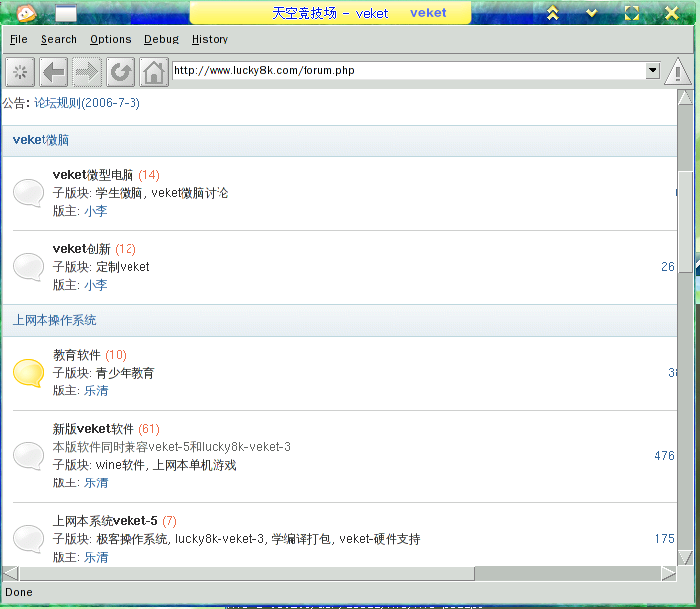Go back with the left arrow button
The height and width of the screenshot is (609, 700).
point(53,72)
